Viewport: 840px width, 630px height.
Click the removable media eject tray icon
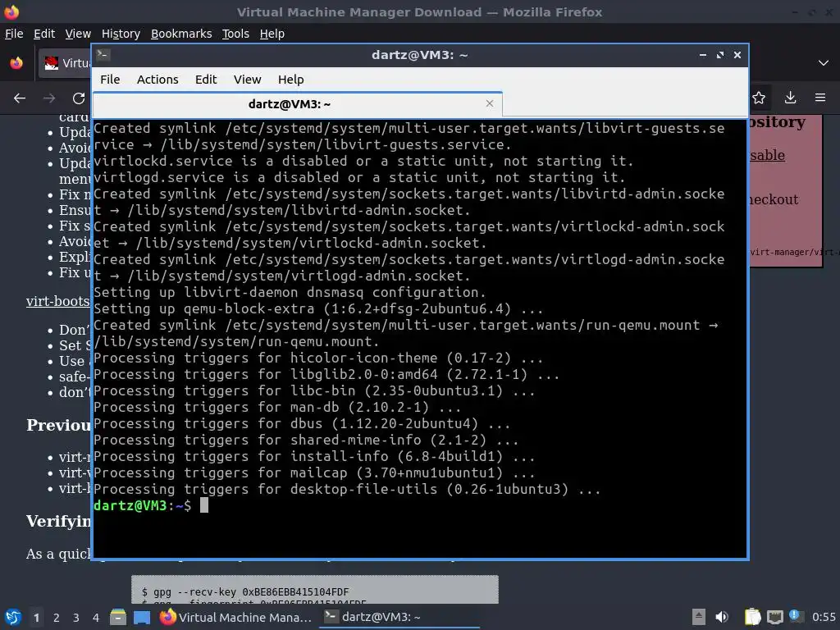[x=698, y=617]
